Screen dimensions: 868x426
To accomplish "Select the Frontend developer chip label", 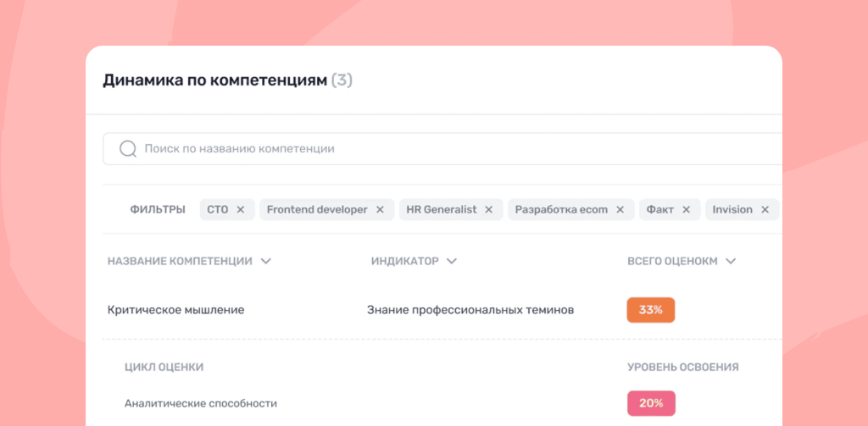I will (x=317, y=210).
